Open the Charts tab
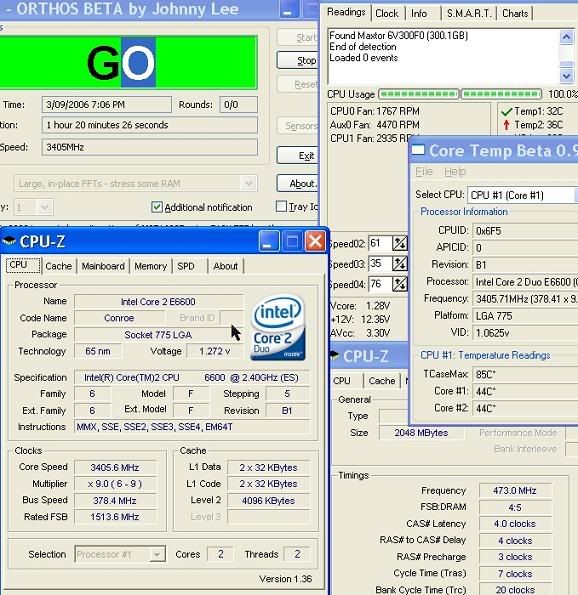The height and width of the screenshot is (595, 578). click(515, 14)
